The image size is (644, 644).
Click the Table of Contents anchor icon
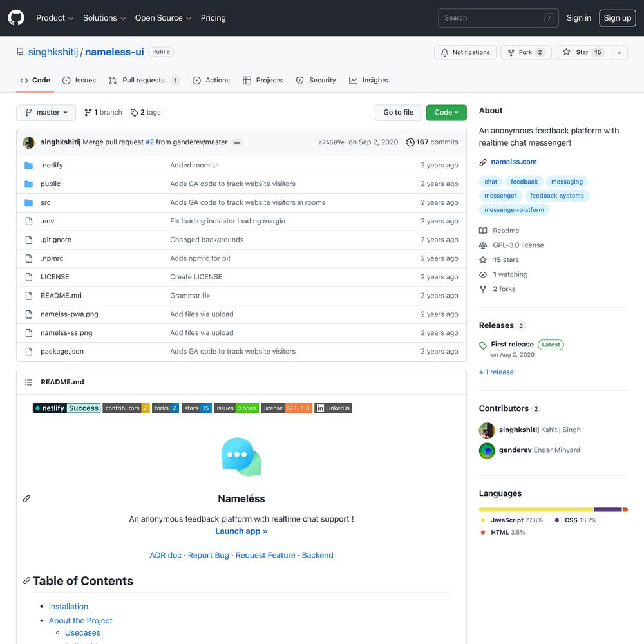tap(26, 581)
